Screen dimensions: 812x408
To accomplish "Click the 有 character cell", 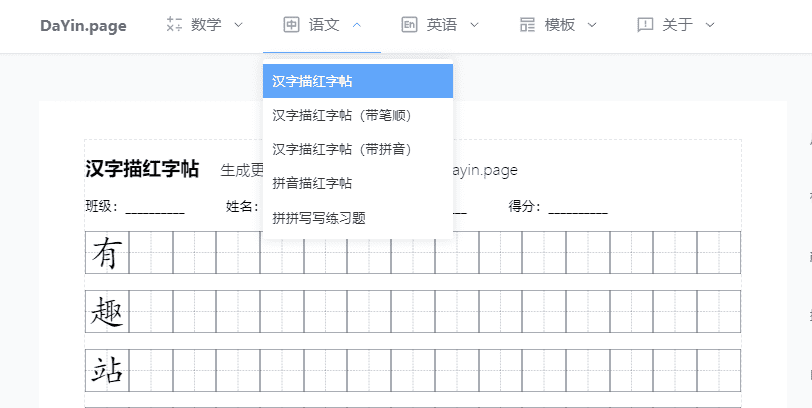I will 107,252.
